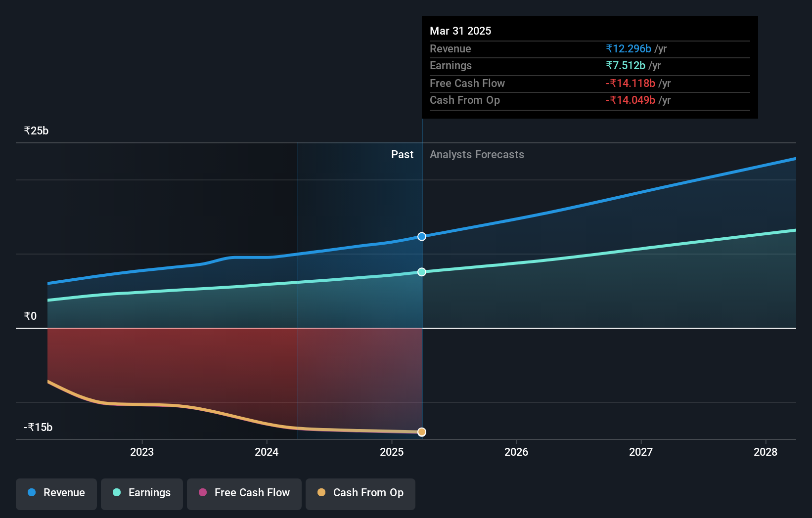Click the Past section label
The image size is (812, 518).
[402, 155]
